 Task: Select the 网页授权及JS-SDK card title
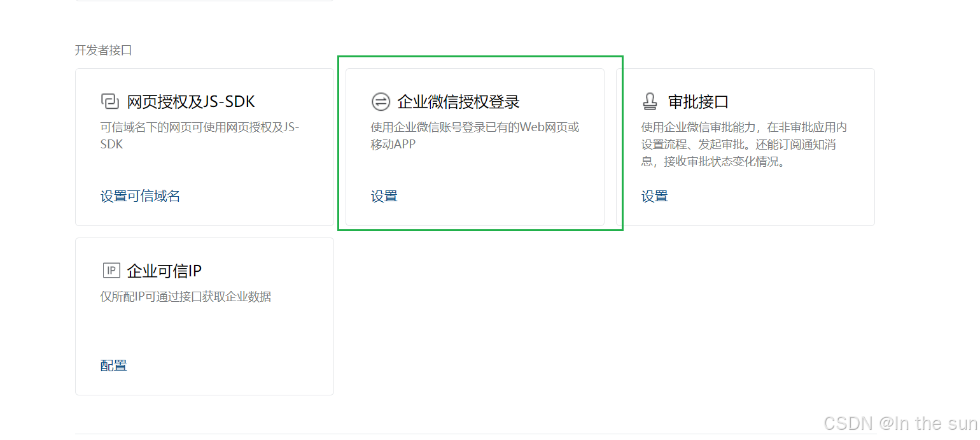click(x=191, y=102)
